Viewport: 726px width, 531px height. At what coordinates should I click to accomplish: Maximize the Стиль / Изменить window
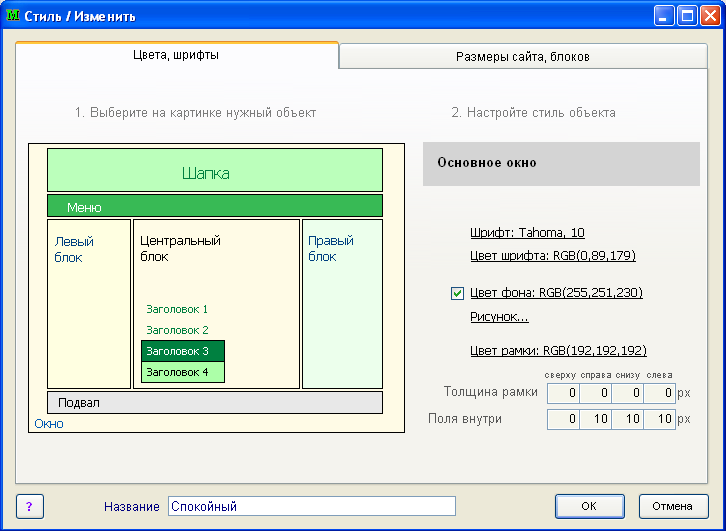click(x=687, y=16)
